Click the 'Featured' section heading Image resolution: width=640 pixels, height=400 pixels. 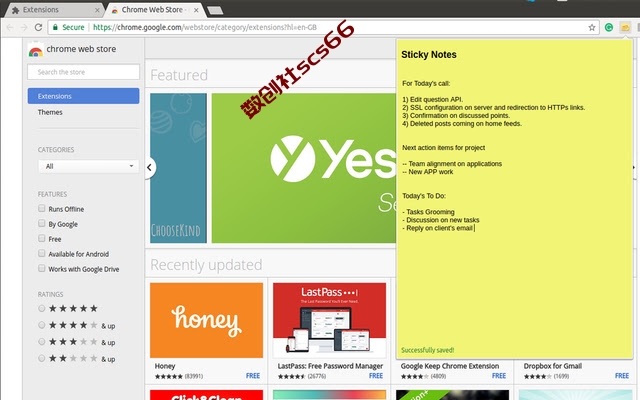pos(179,75)
